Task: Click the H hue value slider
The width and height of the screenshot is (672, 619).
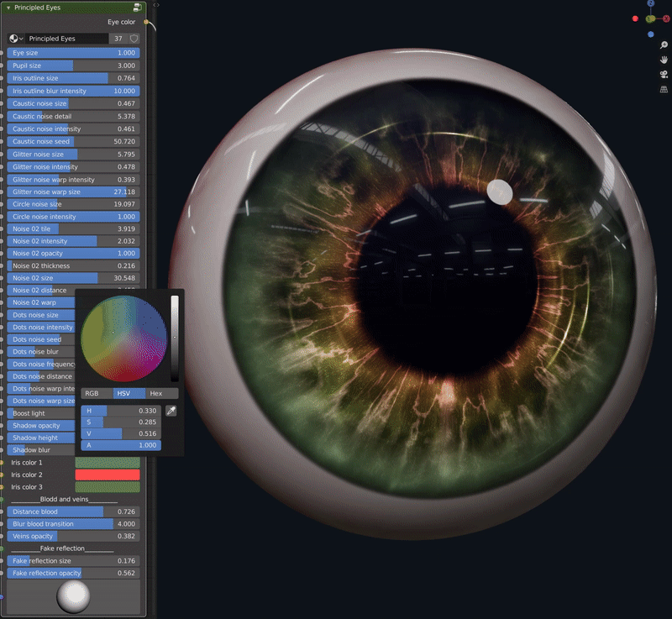Action: coord(121,411)
